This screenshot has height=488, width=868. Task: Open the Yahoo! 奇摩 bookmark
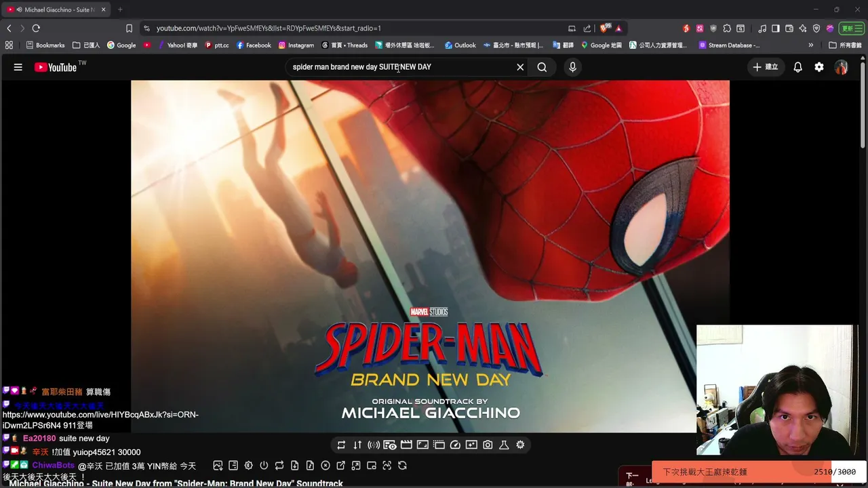click(x=178, y=45)
